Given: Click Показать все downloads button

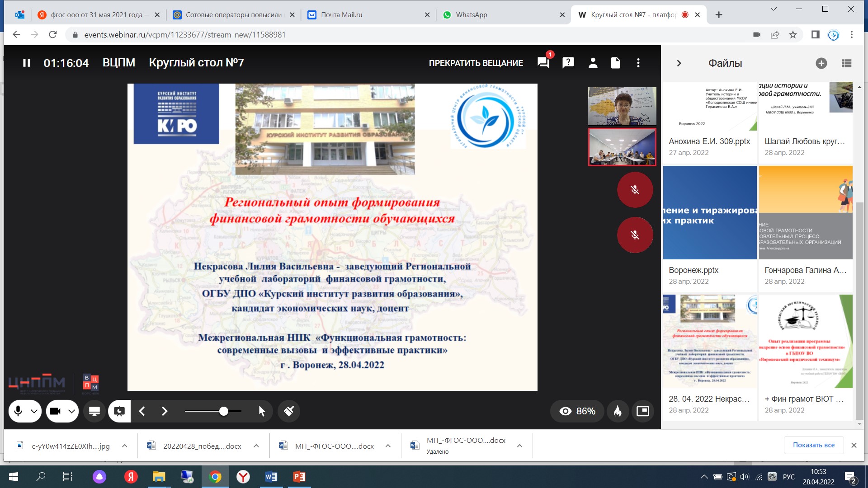Looking at the screenshot, I should tap(814, 445).
